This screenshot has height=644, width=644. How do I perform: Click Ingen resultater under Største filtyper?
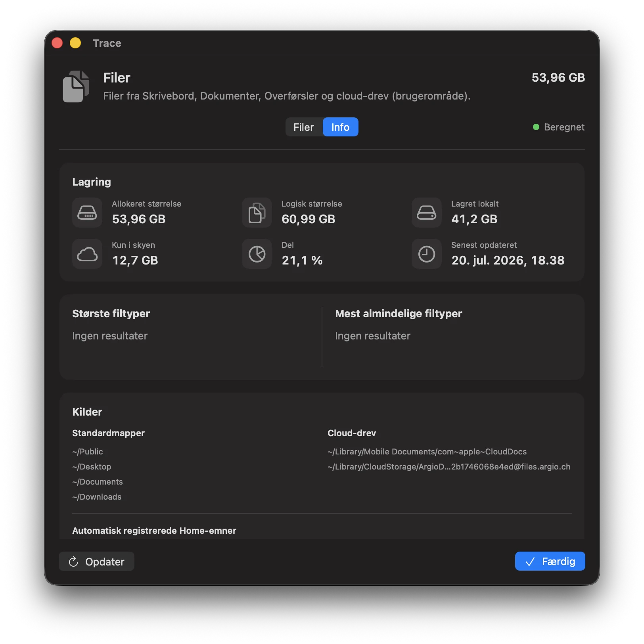click(x=110, y=336)
